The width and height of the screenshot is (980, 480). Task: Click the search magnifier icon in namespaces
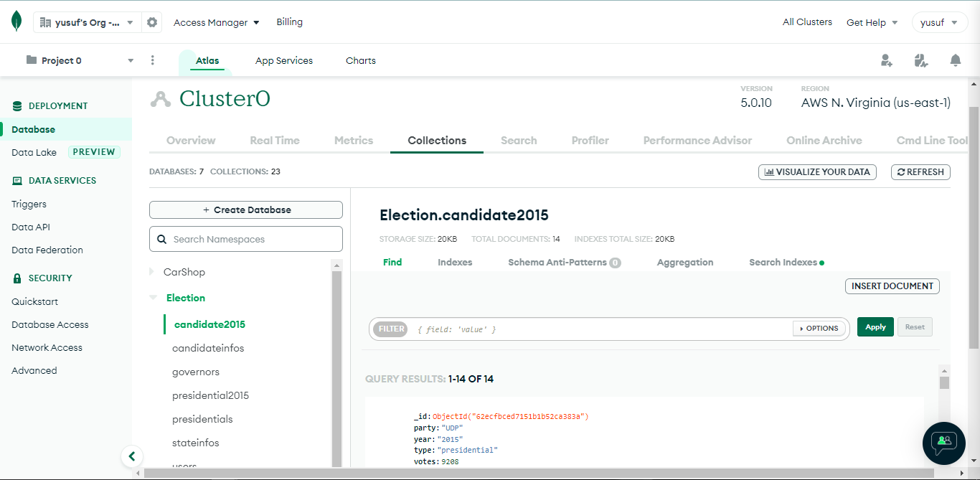(x=161, y=239)
